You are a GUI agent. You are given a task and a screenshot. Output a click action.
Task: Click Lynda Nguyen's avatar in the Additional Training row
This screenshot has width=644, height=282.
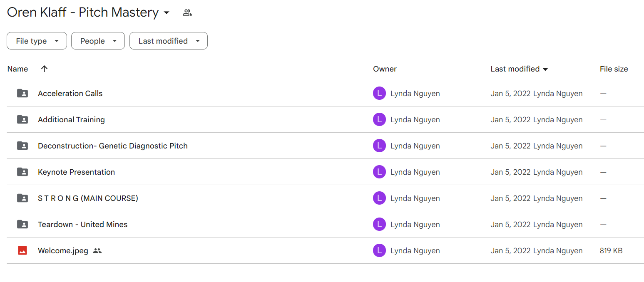(x=379, y=119)
